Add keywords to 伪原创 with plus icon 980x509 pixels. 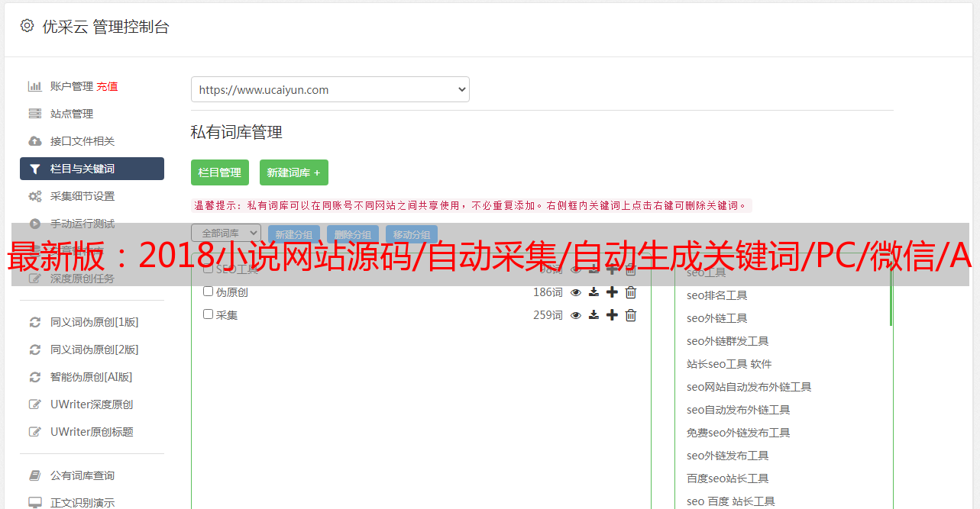pyautogui.click(x=612, y=292)
